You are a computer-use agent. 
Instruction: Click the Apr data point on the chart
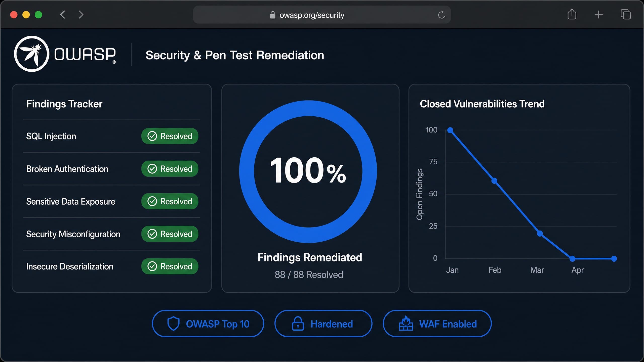tap(572, 258)
